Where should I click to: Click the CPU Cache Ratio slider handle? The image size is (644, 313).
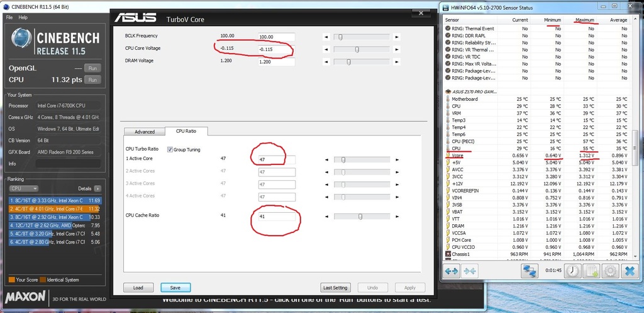[360, 217]
